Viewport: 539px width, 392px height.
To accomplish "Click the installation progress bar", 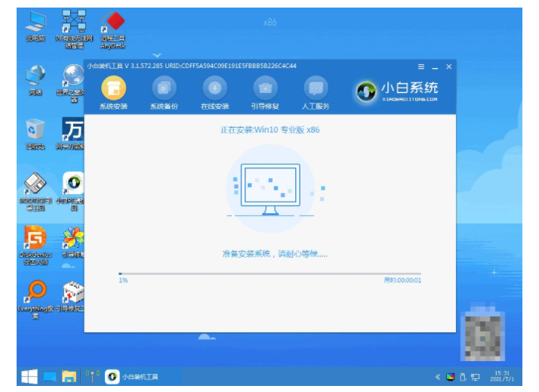I will [269, 273].
